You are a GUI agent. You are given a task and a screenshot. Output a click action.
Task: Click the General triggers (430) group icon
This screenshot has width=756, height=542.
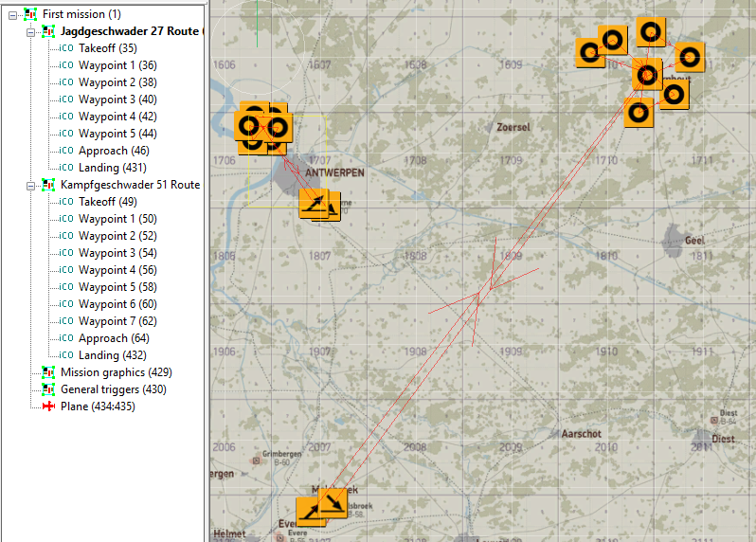[48, 389]
